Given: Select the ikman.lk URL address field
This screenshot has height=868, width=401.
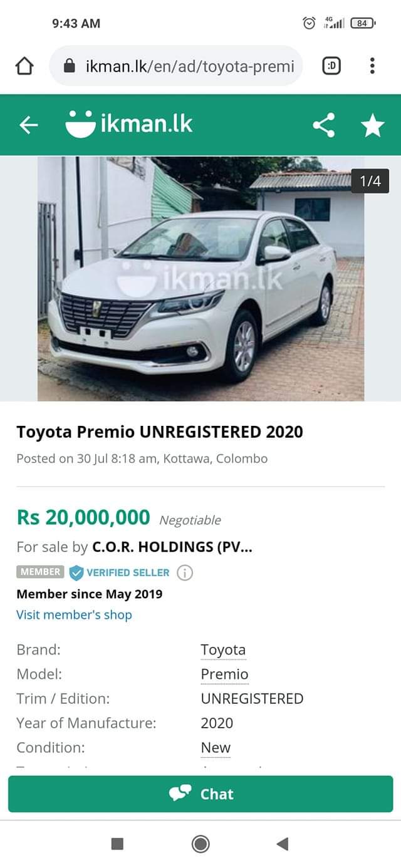Looking at the screenshot, I should [176, 66].
